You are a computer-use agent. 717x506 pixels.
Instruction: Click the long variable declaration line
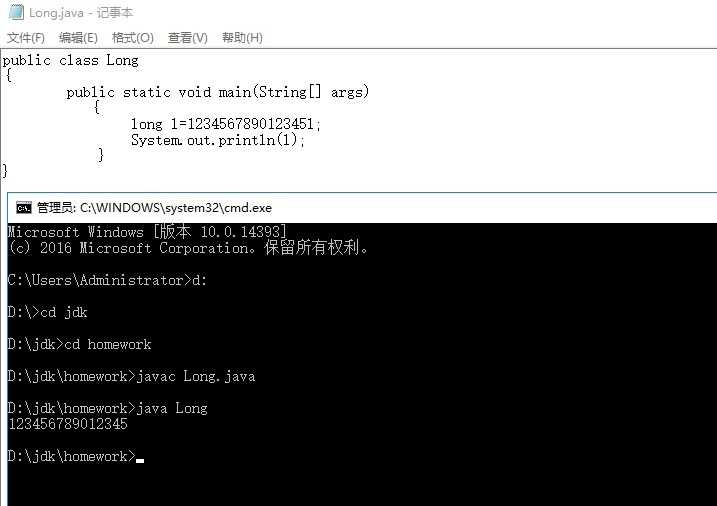click(226, 123)
